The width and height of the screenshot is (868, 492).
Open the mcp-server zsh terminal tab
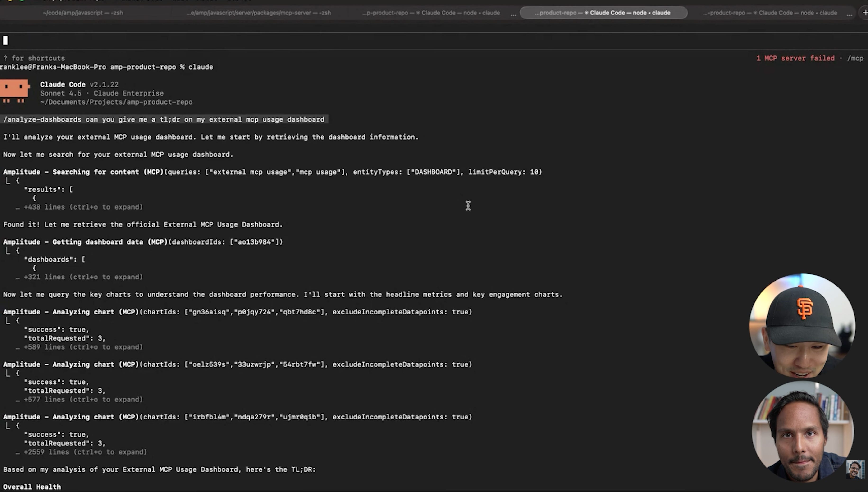pos(258,13)
